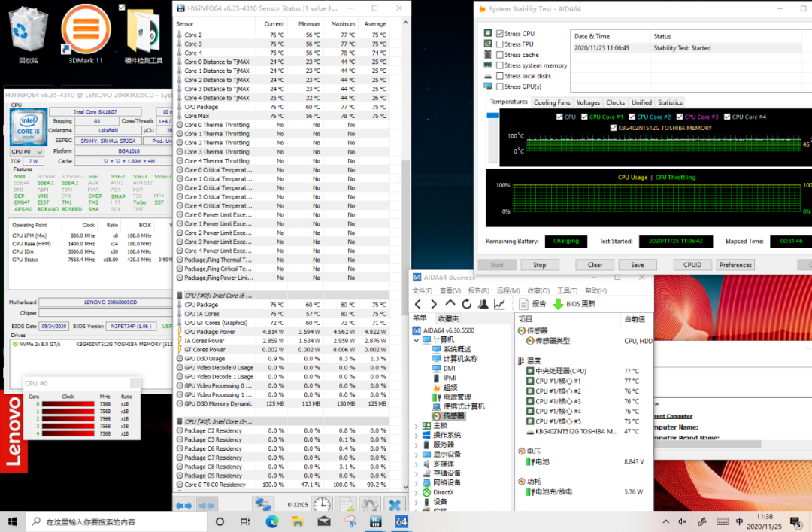Open the AIDA64 graph chart icon
The image size is (812, 532).
(499, 304)
